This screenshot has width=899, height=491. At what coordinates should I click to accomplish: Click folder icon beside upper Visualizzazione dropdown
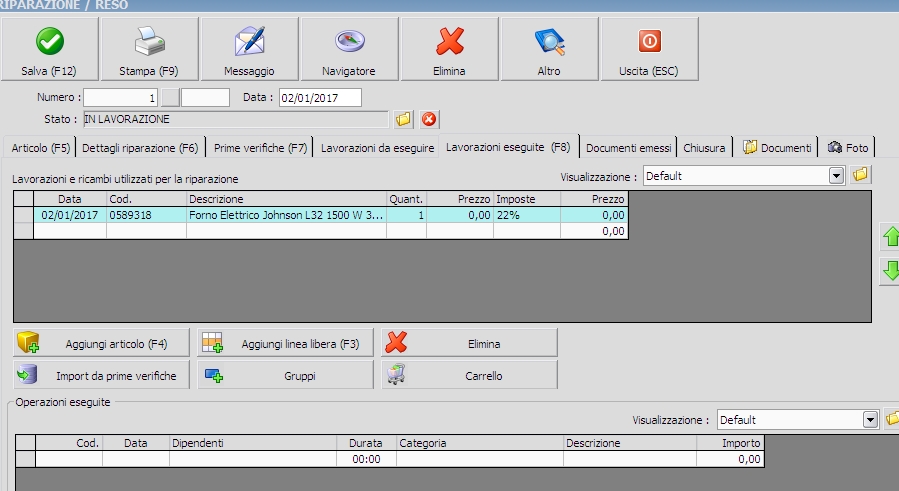tap(860, 175)
